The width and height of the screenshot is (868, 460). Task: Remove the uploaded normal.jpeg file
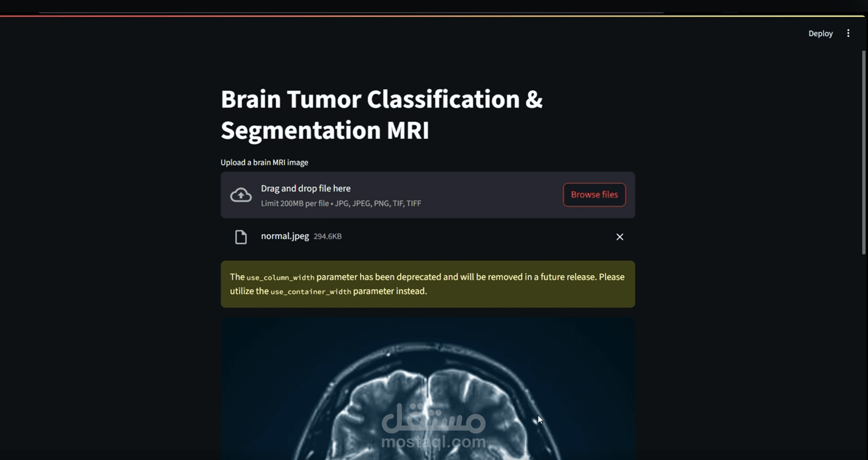620,237
